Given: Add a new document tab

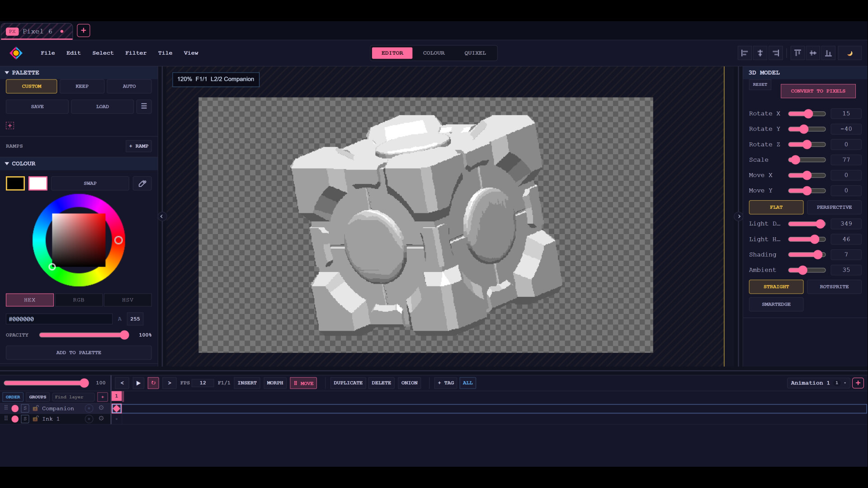Looking at the screenshot, I should 84,31.
